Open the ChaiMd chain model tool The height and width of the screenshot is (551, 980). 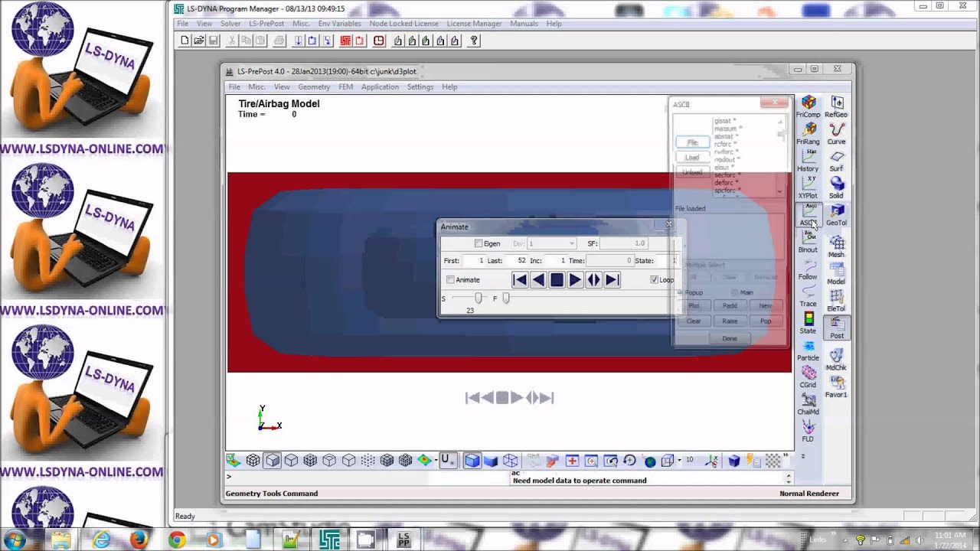point(808,404)
